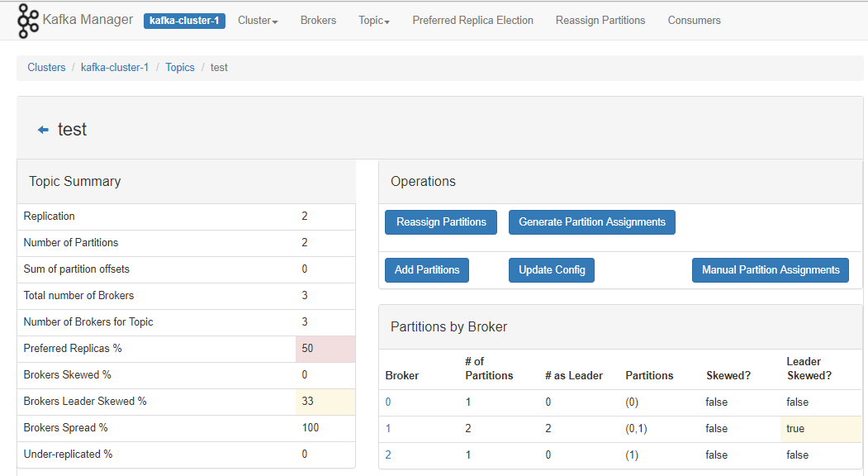Click the Add Partitions button
868x476 pixels.
[427, 270]
